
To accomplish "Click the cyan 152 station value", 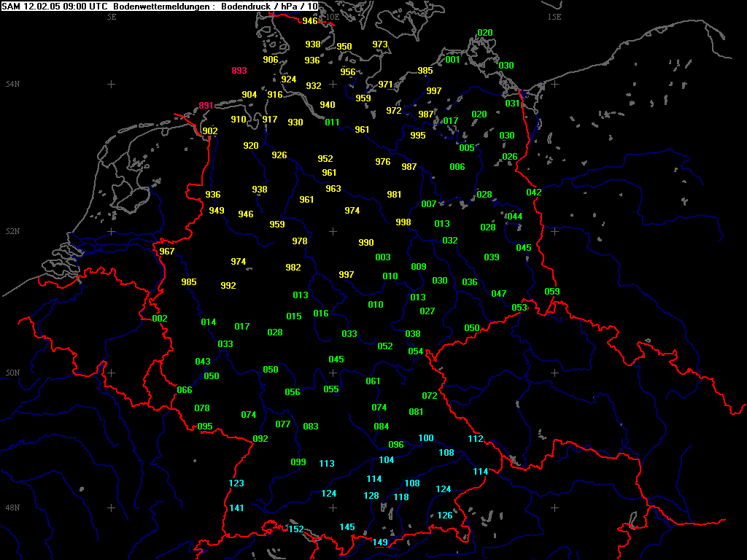I will (x=295, y=529).
